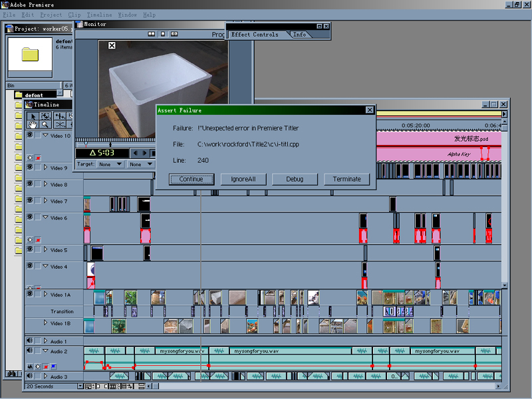532x399 pixels.
Task: Hide the Video 9 track with its eye icon
Action: coord(30,168)
